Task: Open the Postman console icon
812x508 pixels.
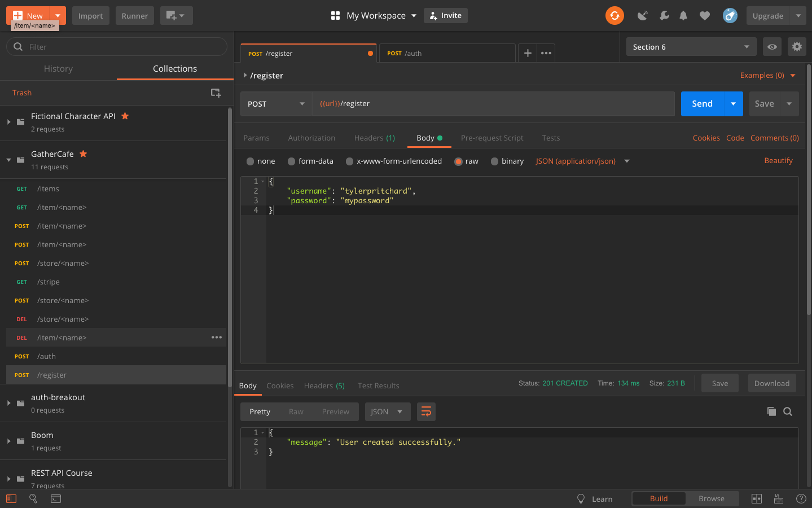Action: click(x=56, y=498)
